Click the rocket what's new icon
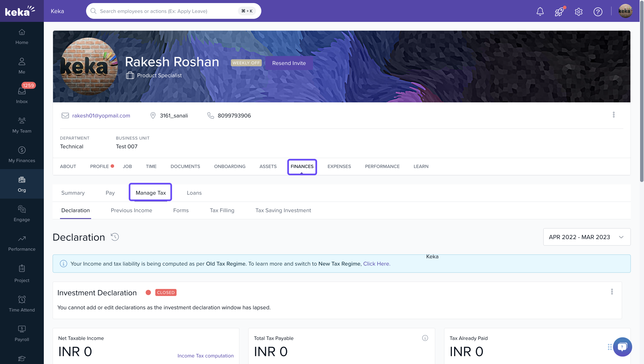Screen dimensions: 644x364 (559, 11)
